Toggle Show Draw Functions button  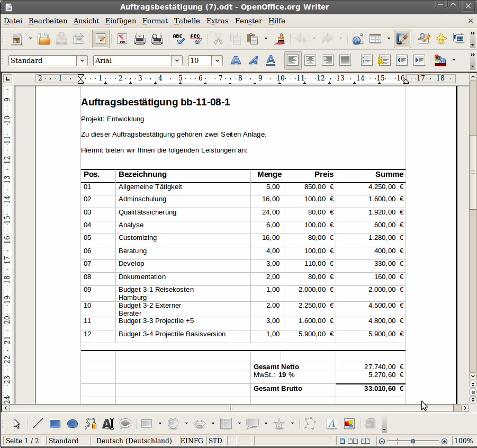402,39
